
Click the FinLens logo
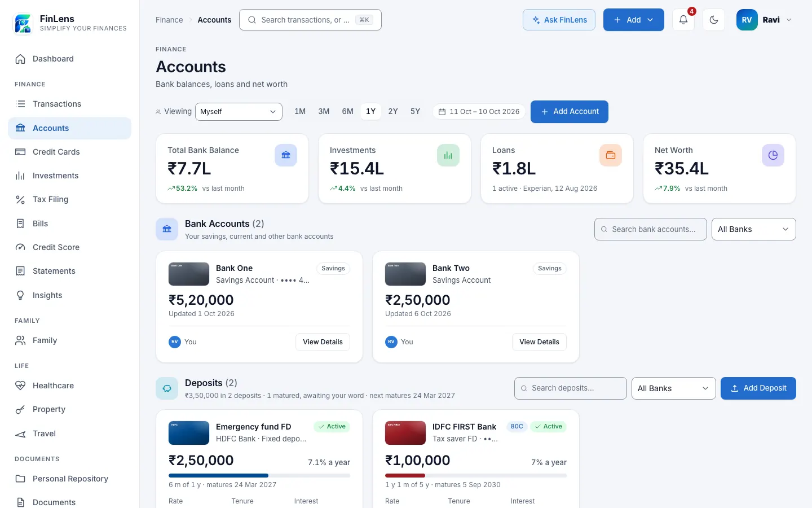coord(23,23)
